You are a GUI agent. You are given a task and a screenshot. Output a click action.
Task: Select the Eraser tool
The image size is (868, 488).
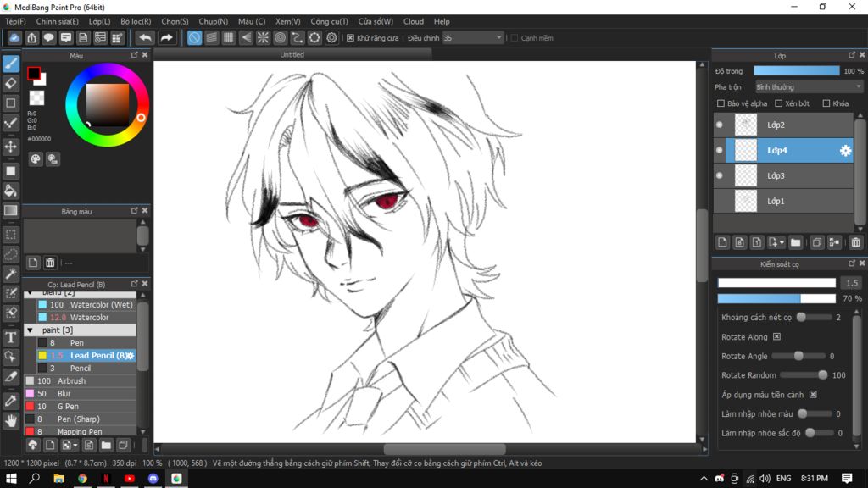click(10, 84)
